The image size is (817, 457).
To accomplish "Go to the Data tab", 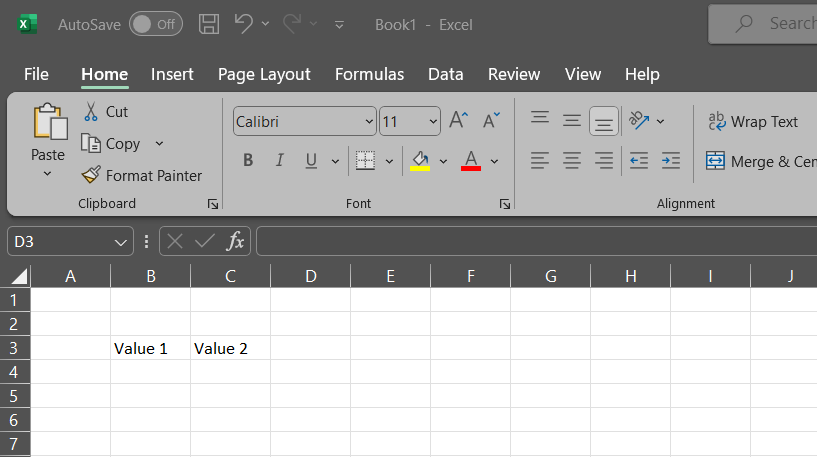I will pos(445,75).
